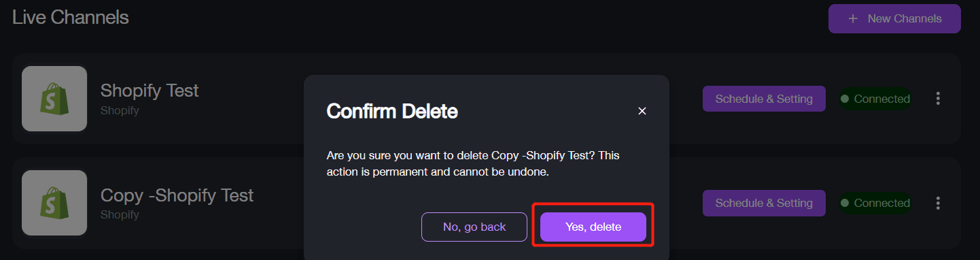Screen dimensions: 980x260
Task: Click Shopify subtitle under Copy -Shopify Test
Action: pos(120,214)
